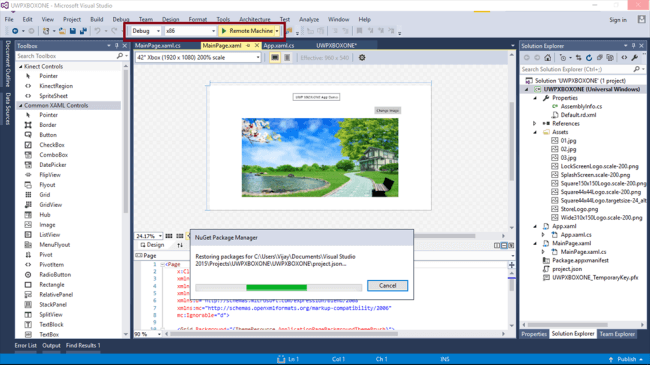Cancel the NuGet package restore
The height and width of the screenshot is (365, 650).
click(x=388, y=286)
